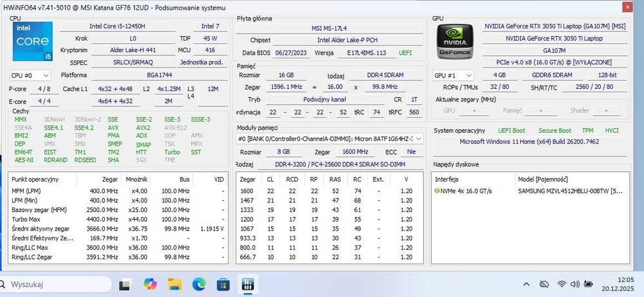Viewport: 644px width, 297px height.
Task: Click the module clock 1600 MHz field
Action: click(x=357, y=152)
